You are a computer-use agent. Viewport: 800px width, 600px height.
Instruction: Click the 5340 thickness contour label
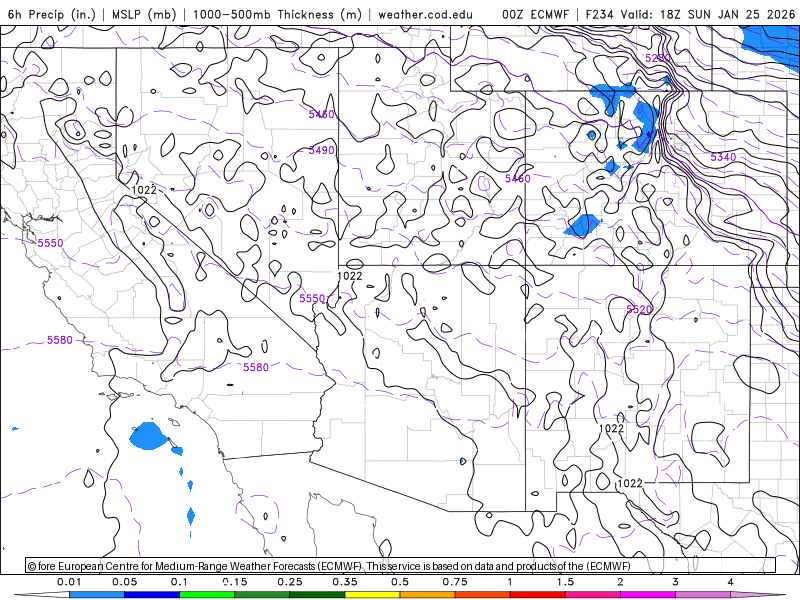(723, 157)
